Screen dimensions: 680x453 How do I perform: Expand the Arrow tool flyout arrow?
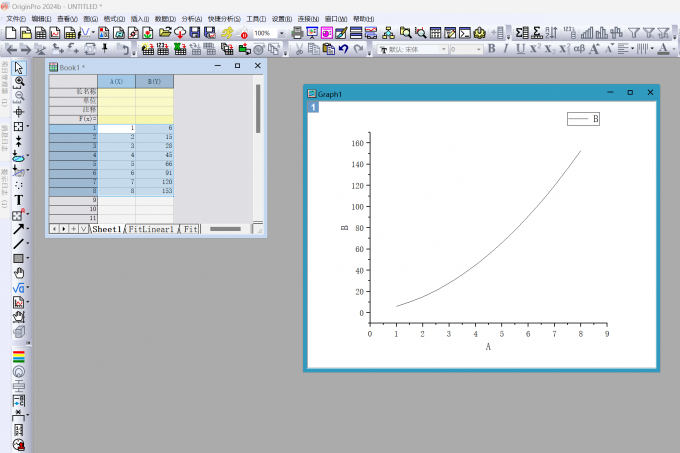tap(28, 229)
